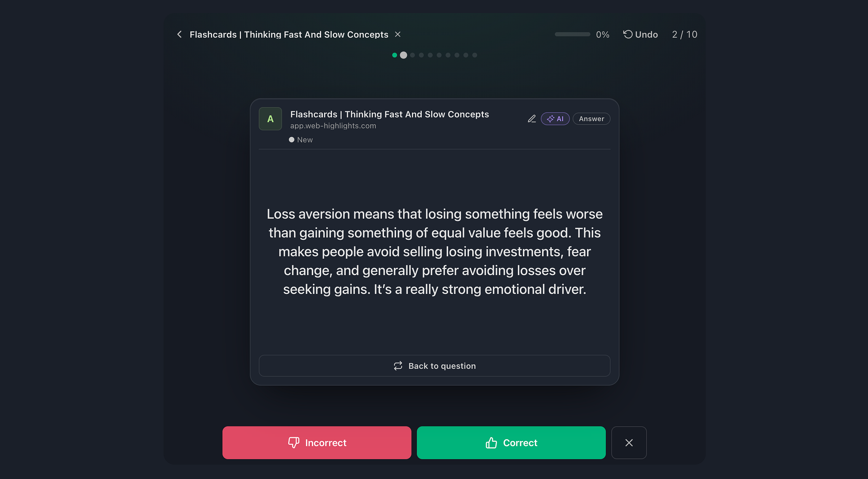Click the progress bar showing 0%
This screenshot has height=479, width=868.
tap(572, 34)
